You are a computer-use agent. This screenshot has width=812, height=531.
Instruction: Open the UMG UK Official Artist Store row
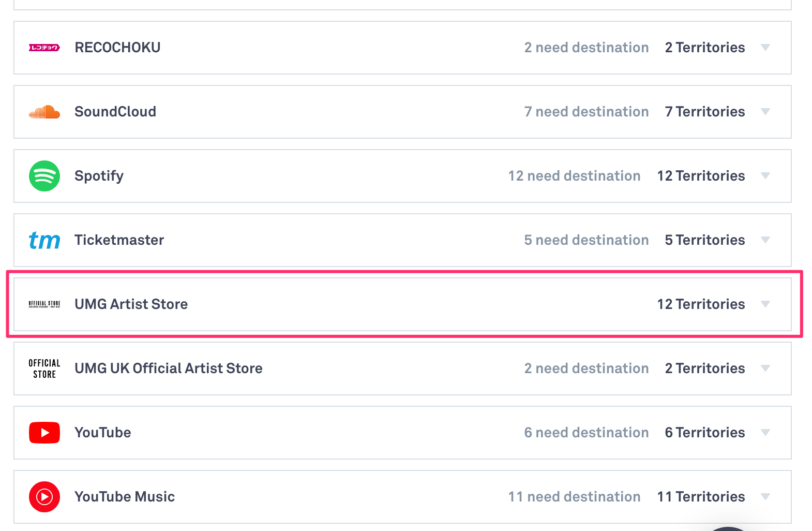tap(402, 368)
